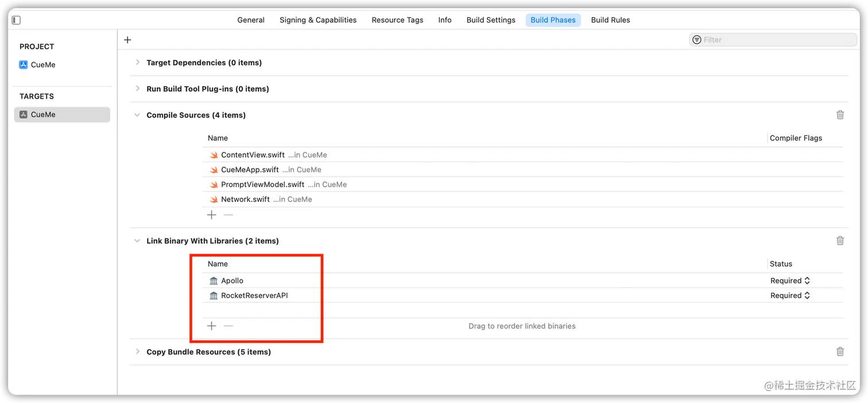Remove a source file under Compile Sources
Viewport: 868px width, 403px height.
click(x=228, y=215)
